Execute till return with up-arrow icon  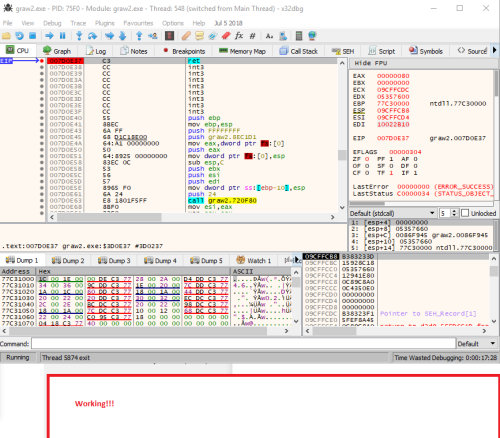139,36
